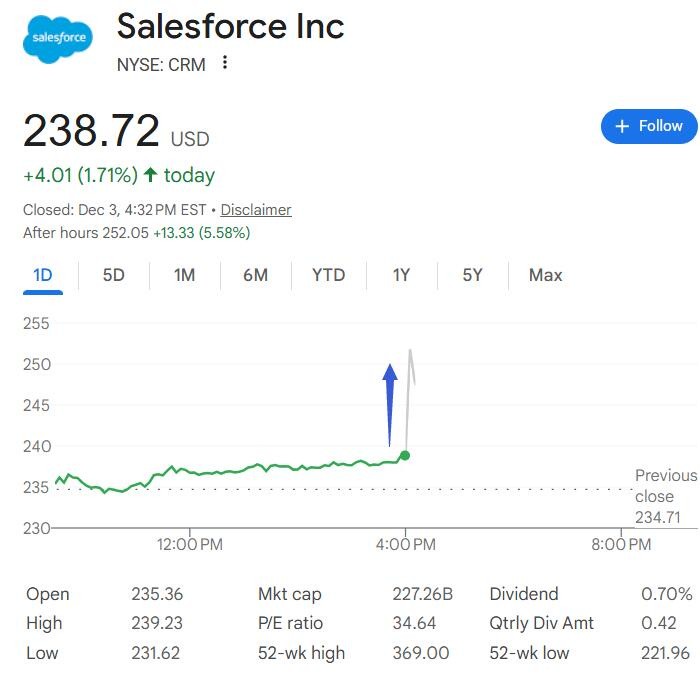Click the plus icon on Follow
This screenshot has width=700, height=700.
(x=622, y=126)
